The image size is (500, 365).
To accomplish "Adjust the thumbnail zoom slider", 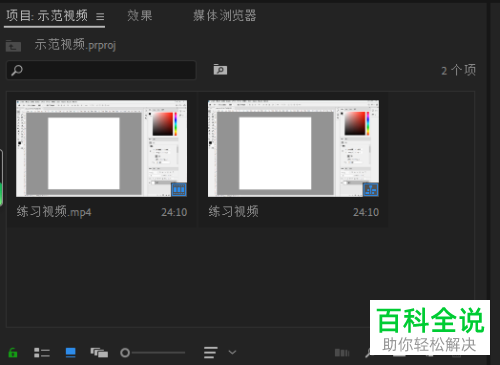I will click(x=153, y=353).
